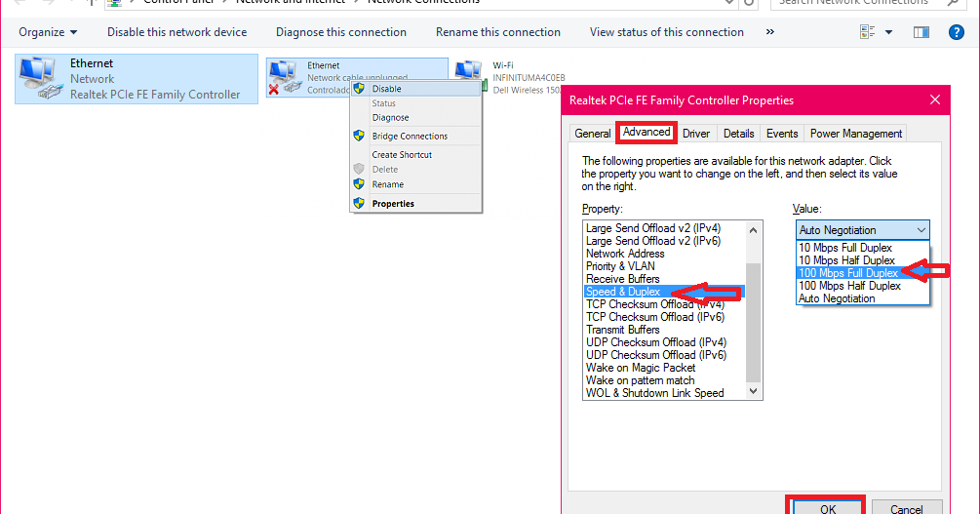The height and width of the screenshot is (514, 980).
Task: Click the Cancel button
Action: [x=906, y=508]
